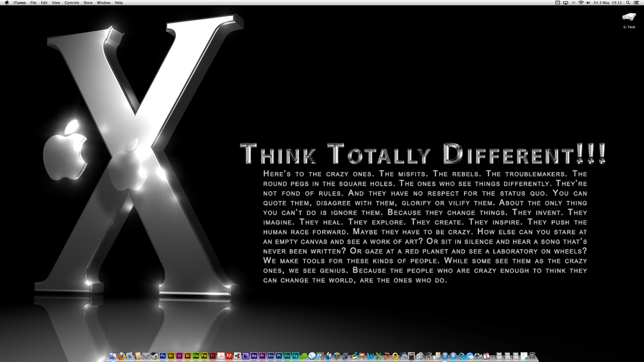Open Adobe Acrobat PDF icon
The width and height of the screenshot is (644, 362).
221,356
